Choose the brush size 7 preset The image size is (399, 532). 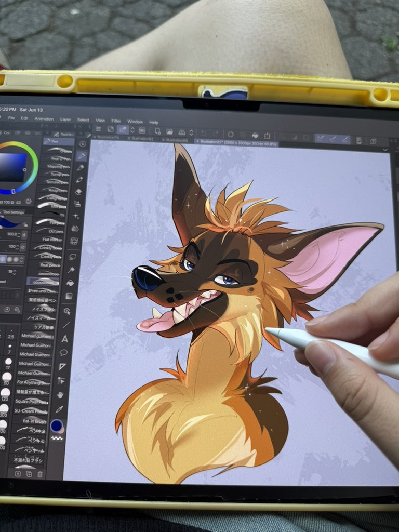(x=9, y=348)
